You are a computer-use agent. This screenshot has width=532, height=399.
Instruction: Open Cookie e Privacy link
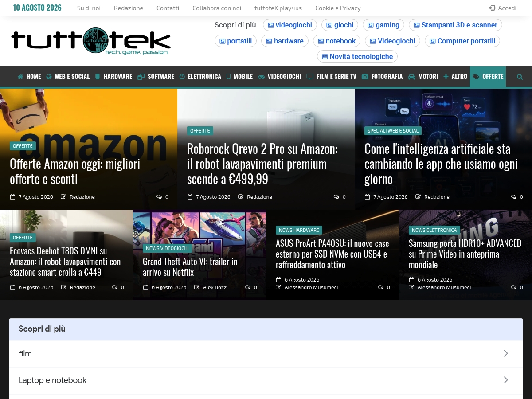point(338,8)
